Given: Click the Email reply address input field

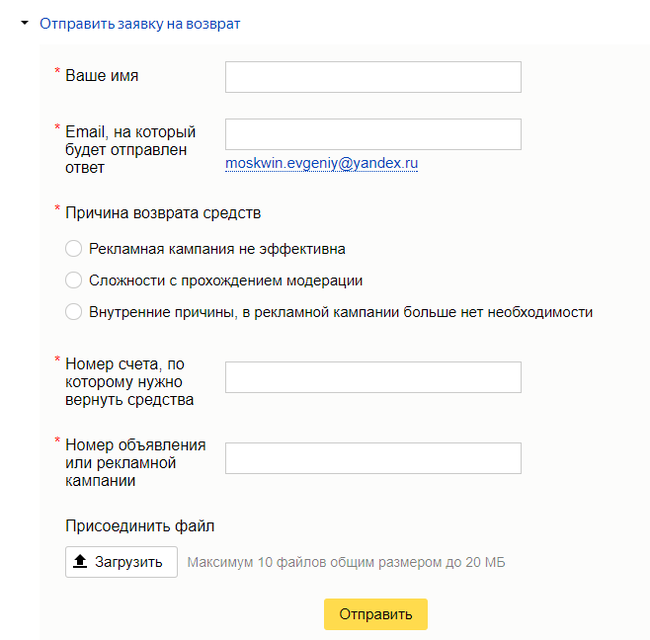Looking at the screenshot, I should [373, 134].
